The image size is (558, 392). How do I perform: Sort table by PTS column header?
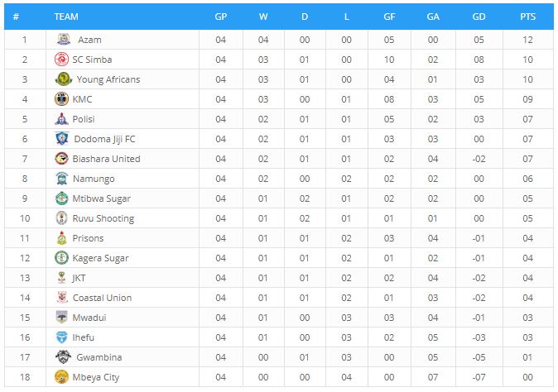click(527, 17)
